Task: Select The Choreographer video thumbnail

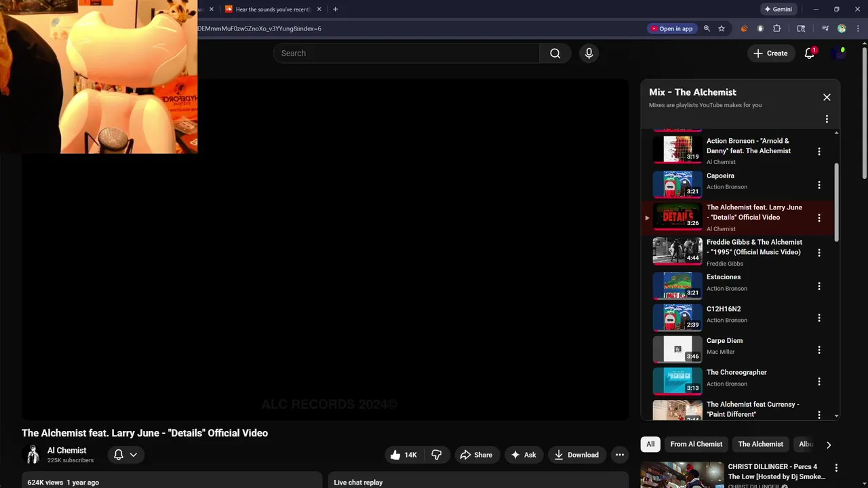Action: [x=677, y=381]
